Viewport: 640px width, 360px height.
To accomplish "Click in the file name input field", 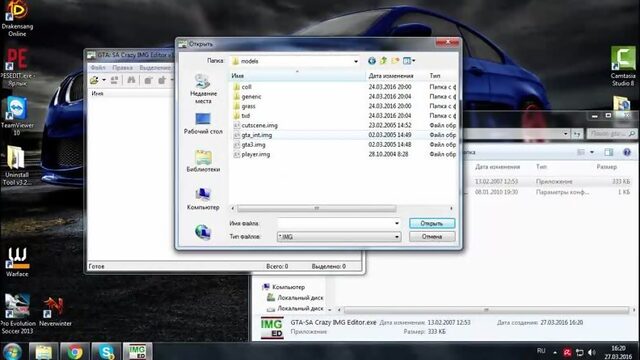I will [335, 223].
